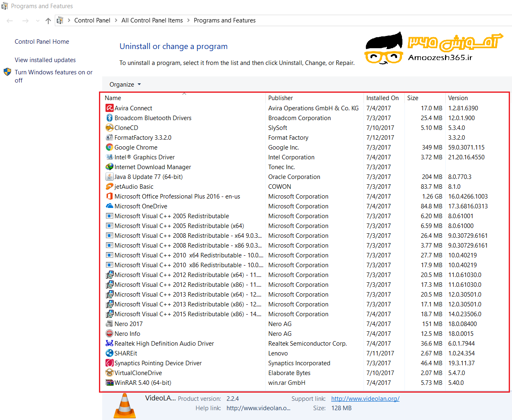This screenshot has width=512, height=420.
Task: Click the Intel Graphics Driver icon
Action: click(x=109, y=157)
